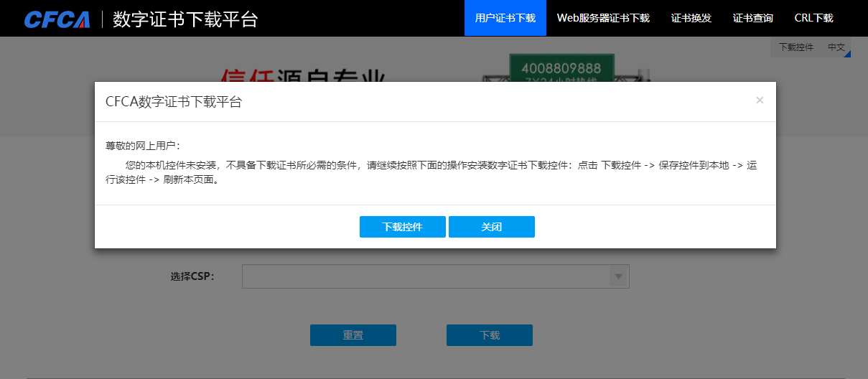868x379 pixels.
Task: Open the CRL下载 tab
Action: click(x=814, y=18)
